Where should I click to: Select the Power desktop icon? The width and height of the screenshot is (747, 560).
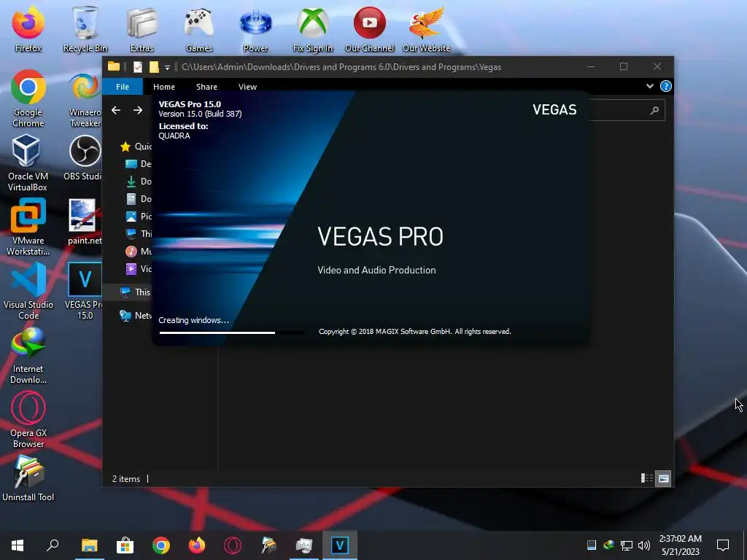coord(256,29)
